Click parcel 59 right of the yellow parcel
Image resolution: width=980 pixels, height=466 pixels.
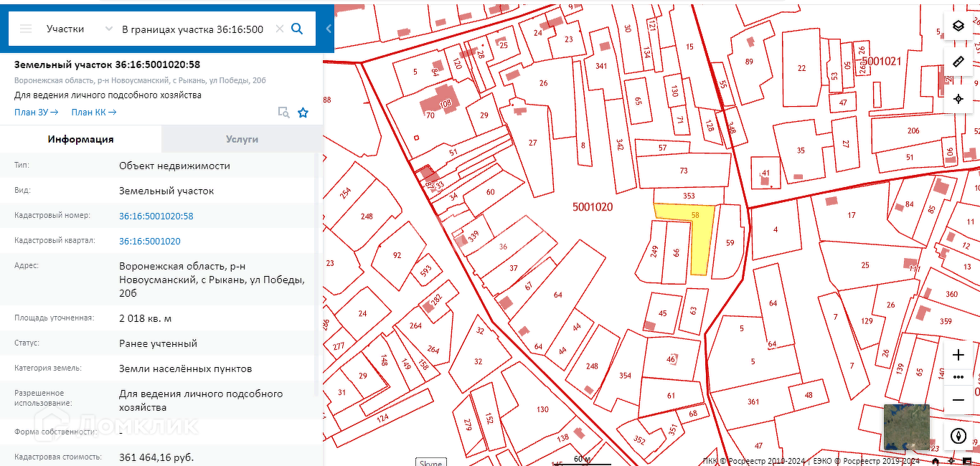[730, 242]
